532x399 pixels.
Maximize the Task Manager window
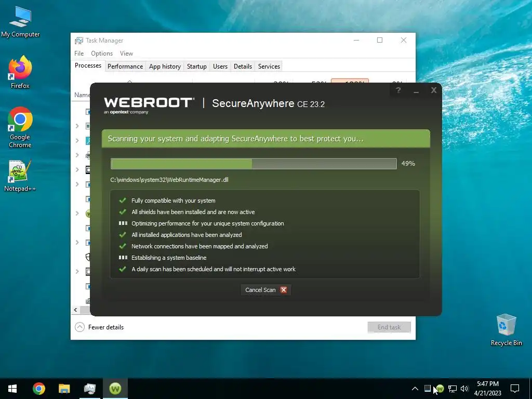(380, 40)
